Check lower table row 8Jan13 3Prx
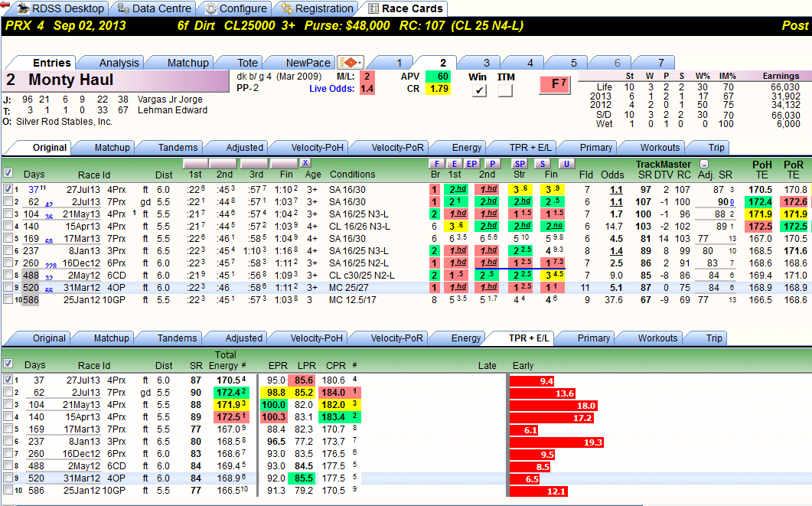The height and width of the screenshot is (506, 812). 8,441
